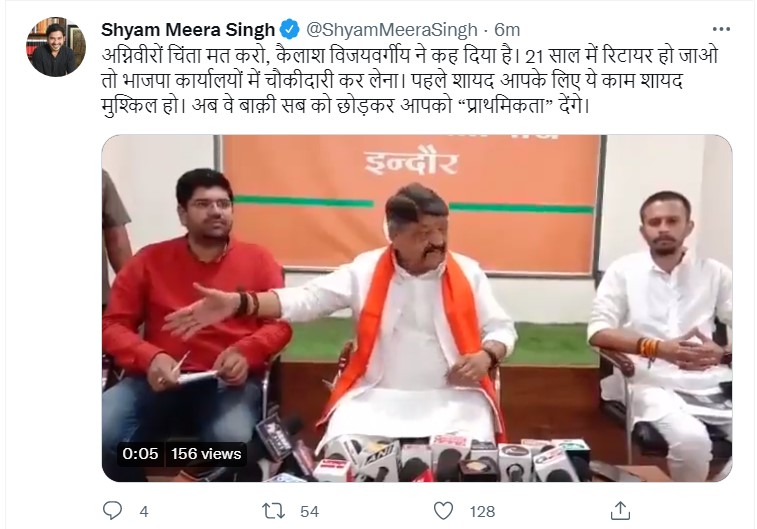Share the tweet via upload arrow icon
This screenshot has height=529, width=757.
(620, 511)
